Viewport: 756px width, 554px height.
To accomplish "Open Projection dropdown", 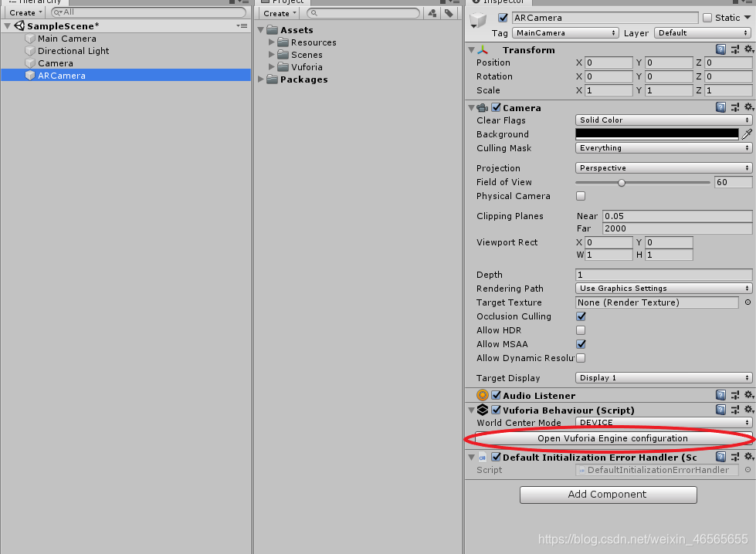I will 663,167.
